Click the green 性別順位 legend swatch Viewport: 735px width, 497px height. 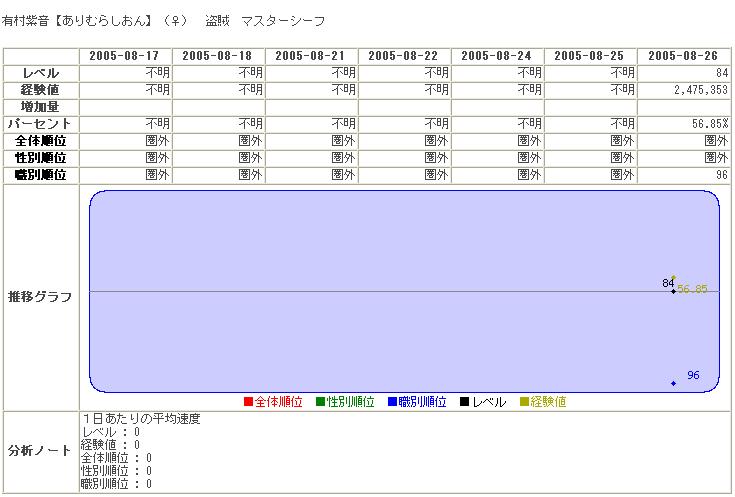coord(321,402)
